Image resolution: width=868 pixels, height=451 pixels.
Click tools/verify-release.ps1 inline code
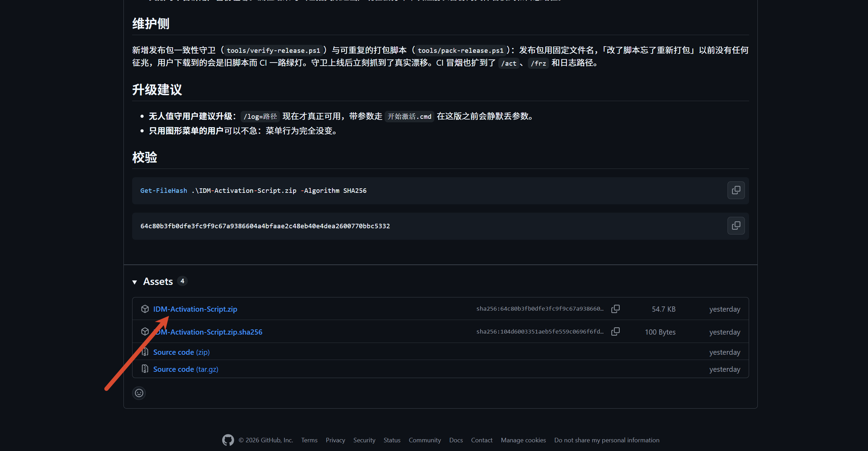point(273,50)
